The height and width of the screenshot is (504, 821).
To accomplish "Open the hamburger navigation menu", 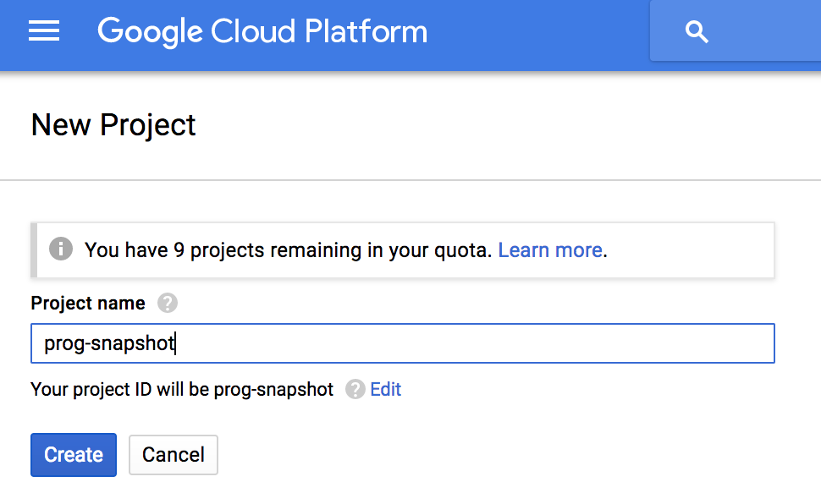I will tap(44, 31).
